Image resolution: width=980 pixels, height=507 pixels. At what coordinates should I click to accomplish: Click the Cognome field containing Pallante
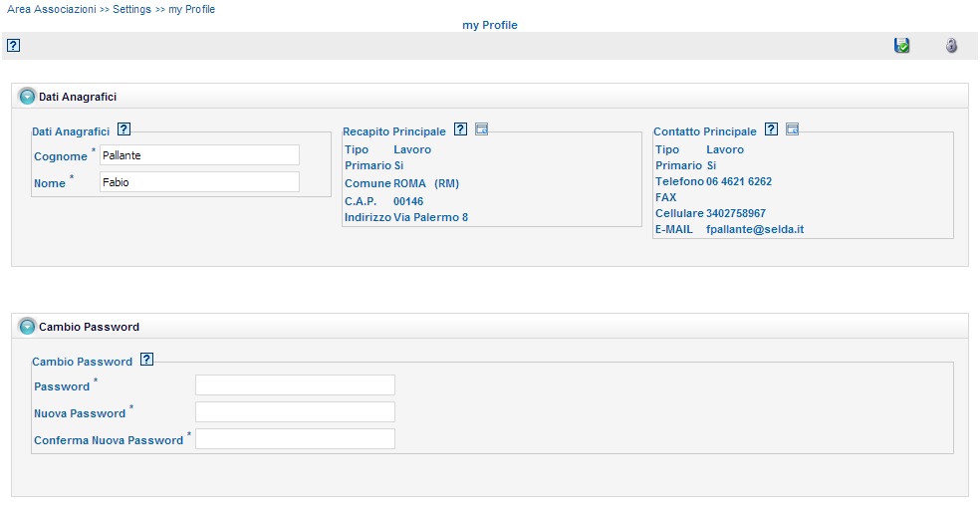[x=199, y=155]
